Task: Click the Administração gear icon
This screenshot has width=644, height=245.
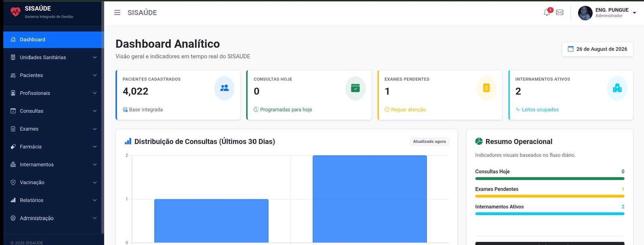Action: tap(13, 218)
